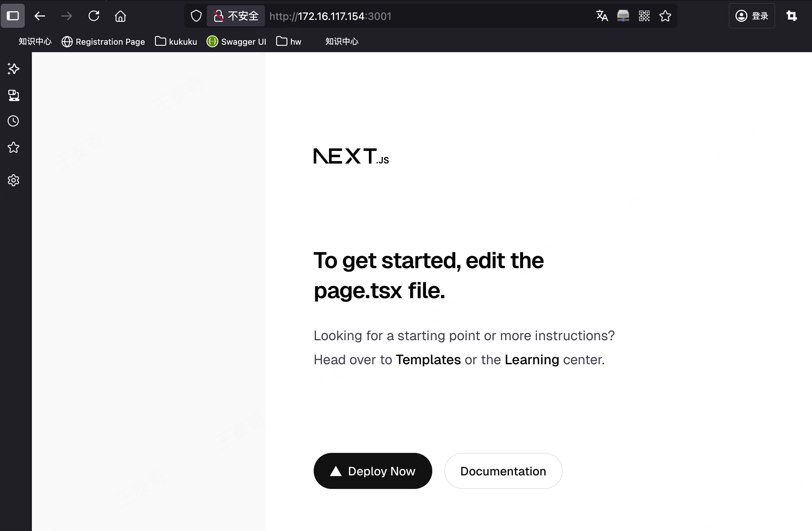The width and height of the screenshot is (812, 531).
Task: Open the browser home page
Action: point(120,16)
